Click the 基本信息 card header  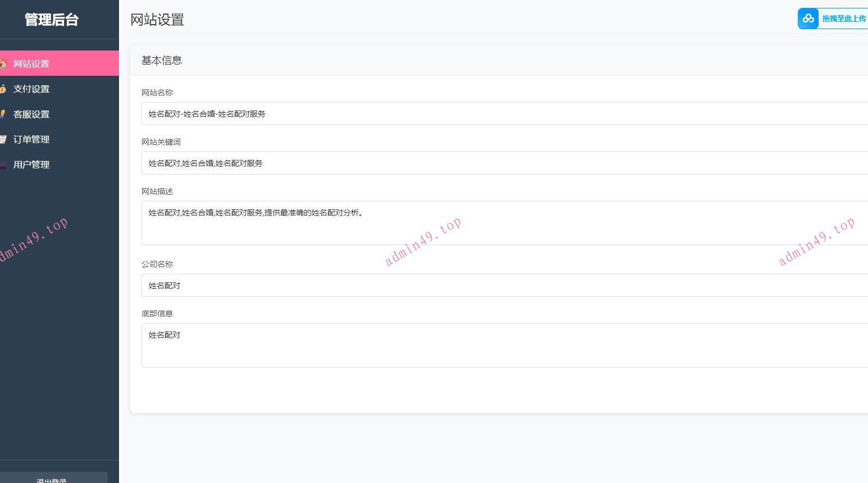(x=162, y=61)
